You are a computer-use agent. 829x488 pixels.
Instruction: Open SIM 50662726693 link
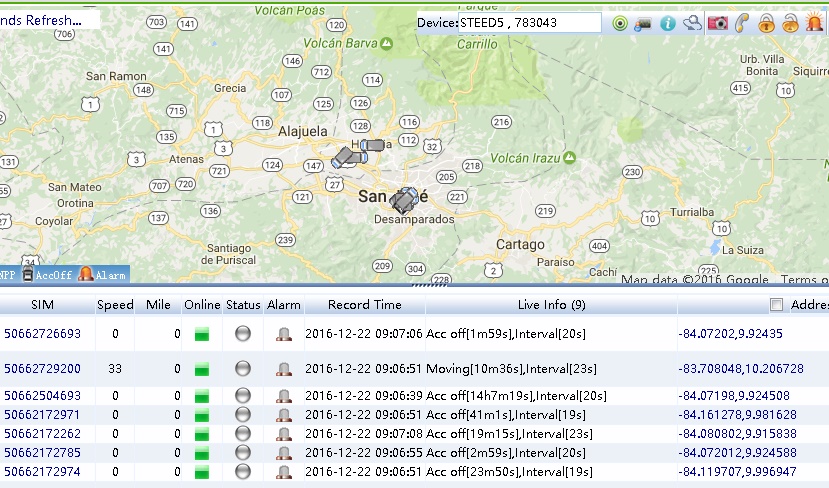[42, 334]
